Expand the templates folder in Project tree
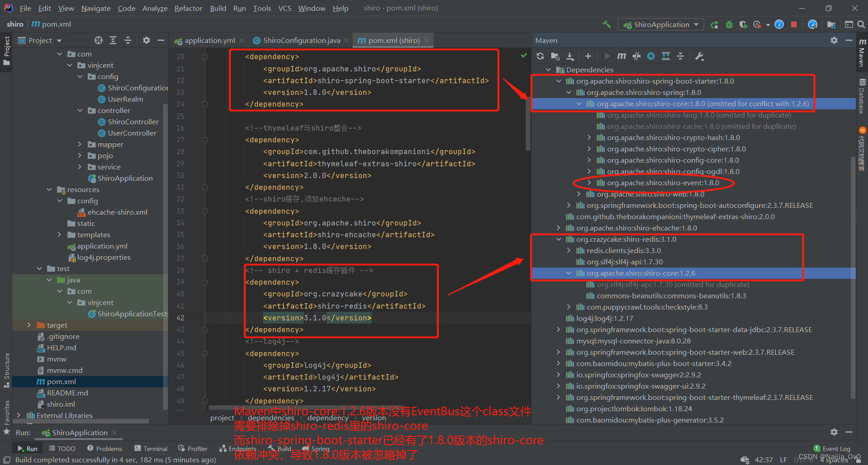Screen dimensions: 868x465 point(60,235)
